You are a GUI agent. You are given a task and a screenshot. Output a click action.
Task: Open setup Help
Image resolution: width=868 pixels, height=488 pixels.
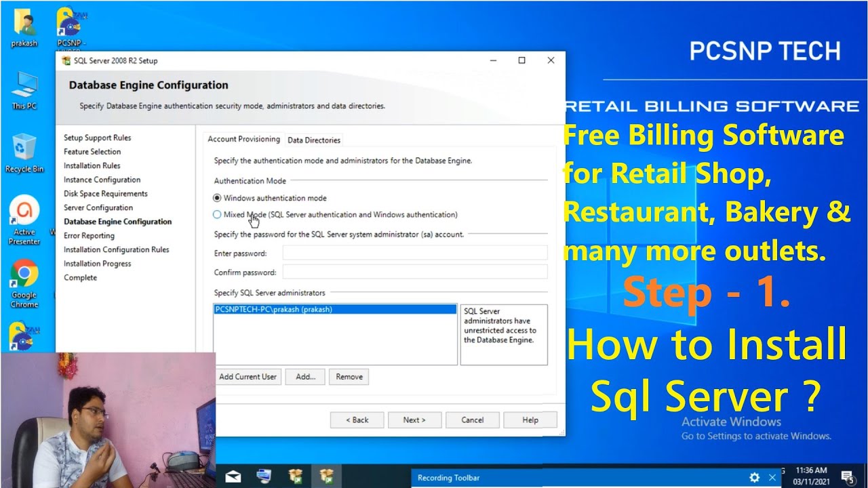click(x=530, y=420)
